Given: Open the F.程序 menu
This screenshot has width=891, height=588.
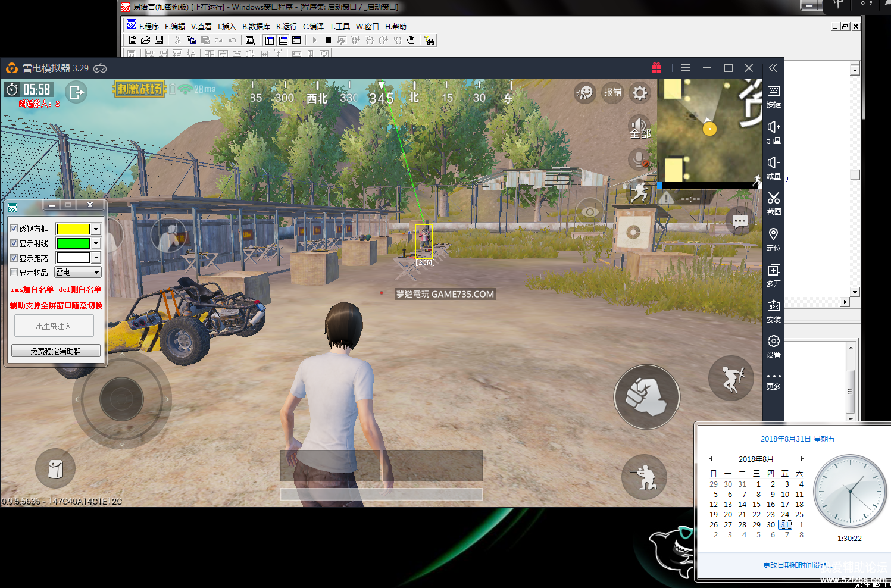Looking at the screenshot, I should (149, 27).
